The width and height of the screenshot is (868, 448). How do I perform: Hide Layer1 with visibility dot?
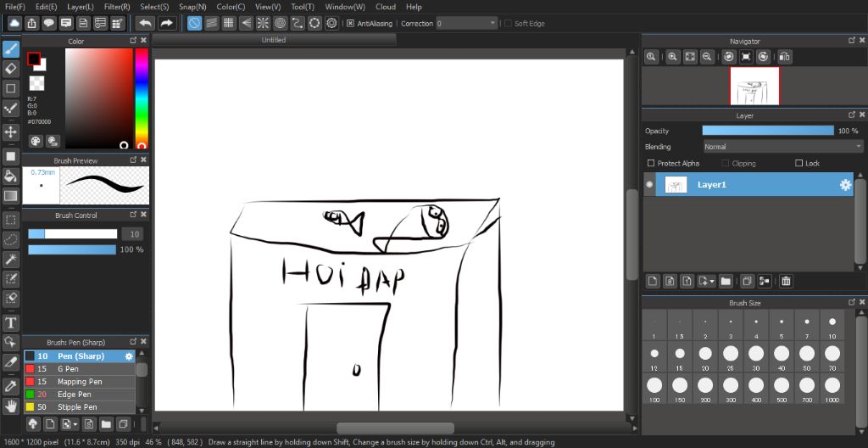[649, 185]
